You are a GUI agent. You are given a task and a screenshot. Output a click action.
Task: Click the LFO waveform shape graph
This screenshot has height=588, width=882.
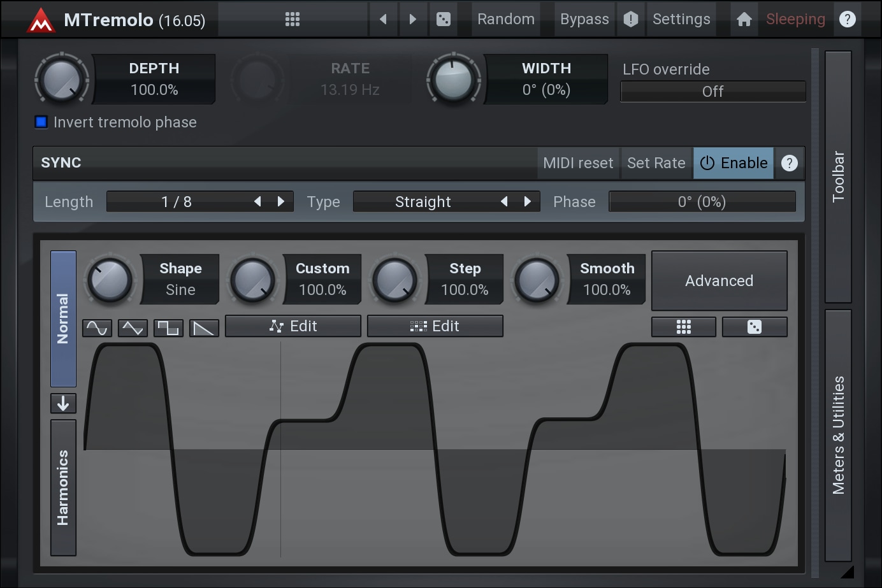[435, 450]
